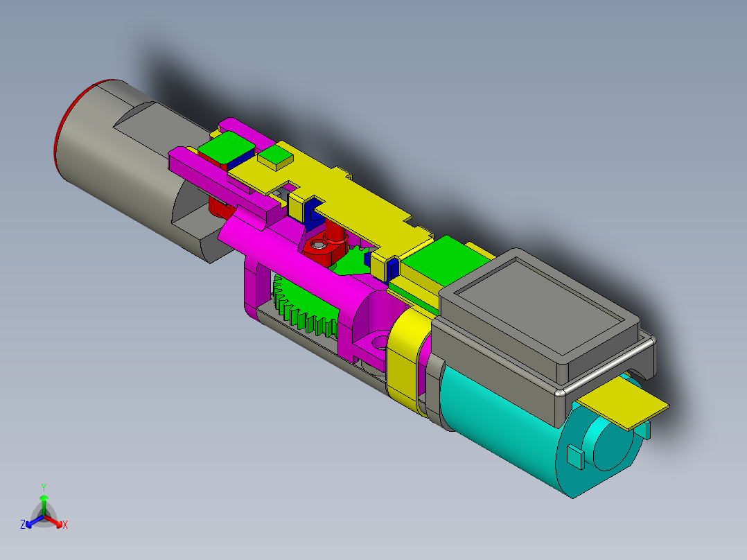Pick the small cyan square tab on the motor end face
This screenshot has height=560, width=747.
(x=575, y=457)
